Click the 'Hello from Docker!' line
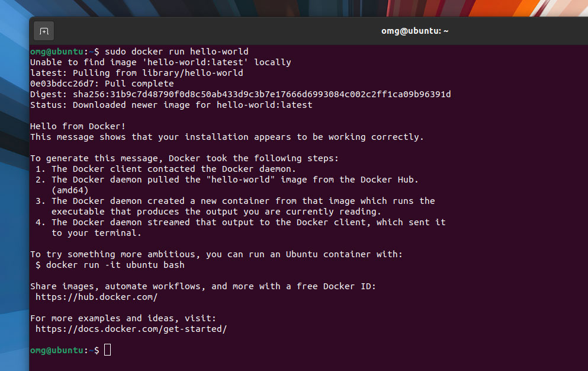The height and width of the screenshot is (371, 588). point(78,126)
